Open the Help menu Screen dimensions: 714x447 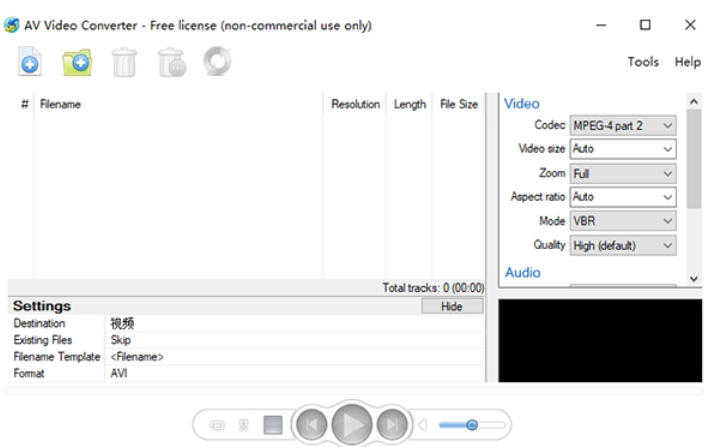688,62
